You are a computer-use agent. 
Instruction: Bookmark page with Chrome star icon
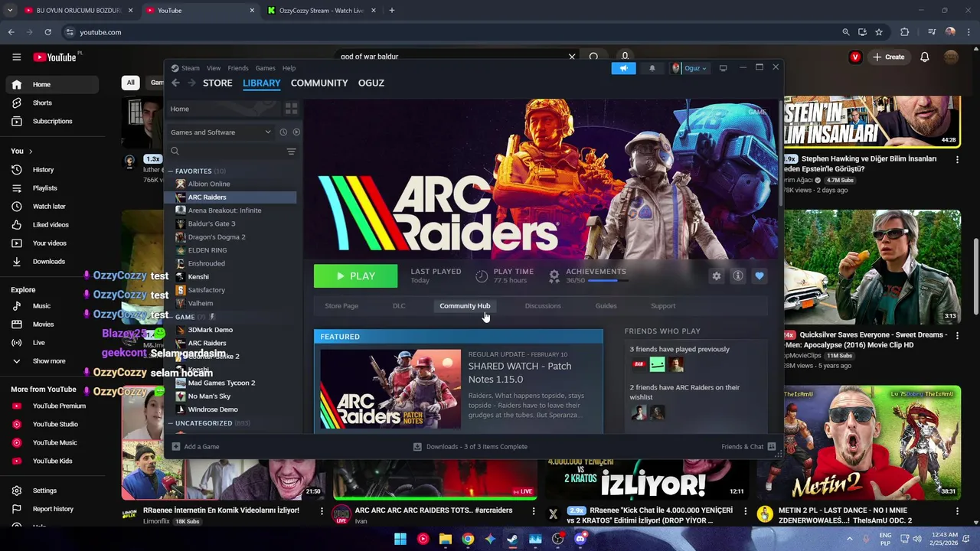(879, 32)
